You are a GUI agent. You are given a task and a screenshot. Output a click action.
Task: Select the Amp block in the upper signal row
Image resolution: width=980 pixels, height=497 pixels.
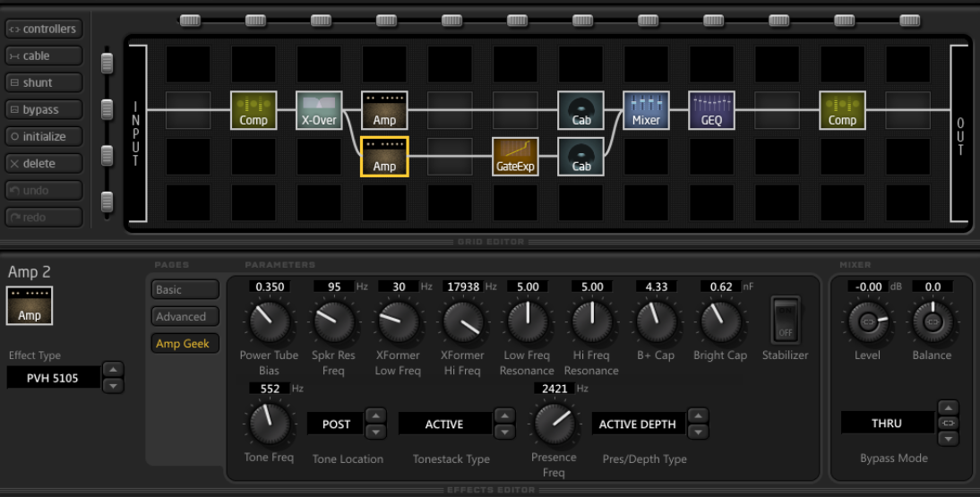point(384,111)
